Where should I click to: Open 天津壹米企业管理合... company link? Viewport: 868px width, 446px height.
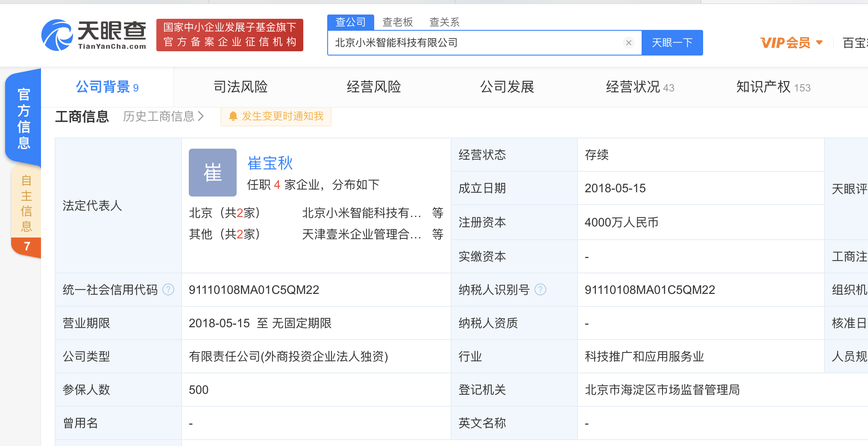point(361,234)
